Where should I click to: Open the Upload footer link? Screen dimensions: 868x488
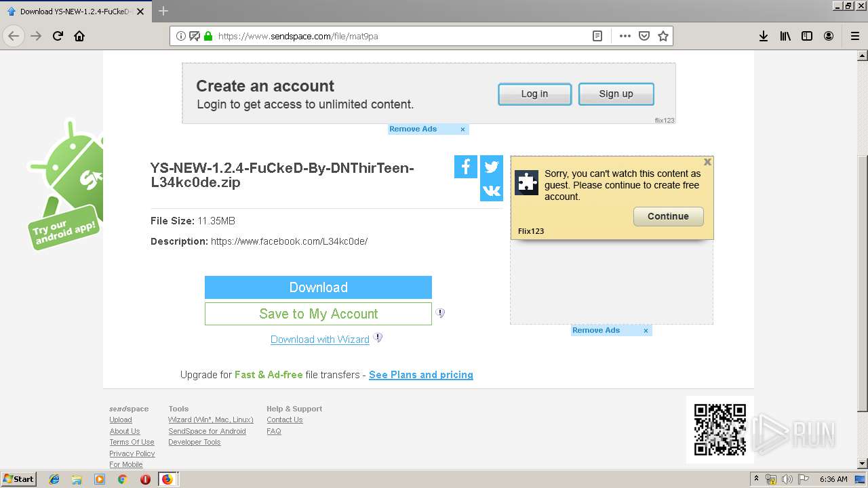click(121, 420)
